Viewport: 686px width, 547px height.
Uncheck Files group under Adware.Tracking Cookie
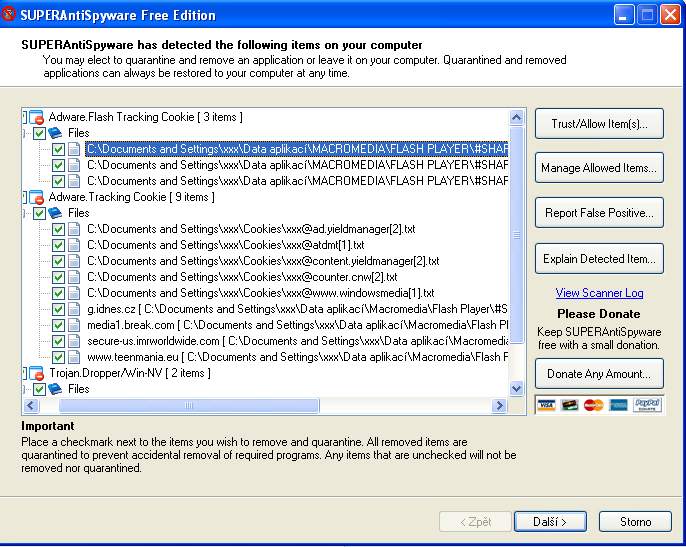point(39,214)
